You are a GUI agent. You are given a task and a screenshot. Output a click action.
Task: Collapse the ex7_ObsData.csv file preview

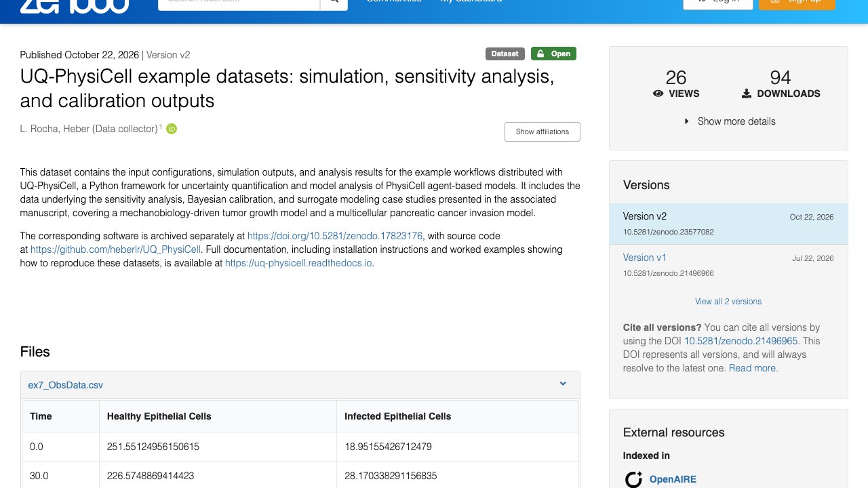click(563, 384)
